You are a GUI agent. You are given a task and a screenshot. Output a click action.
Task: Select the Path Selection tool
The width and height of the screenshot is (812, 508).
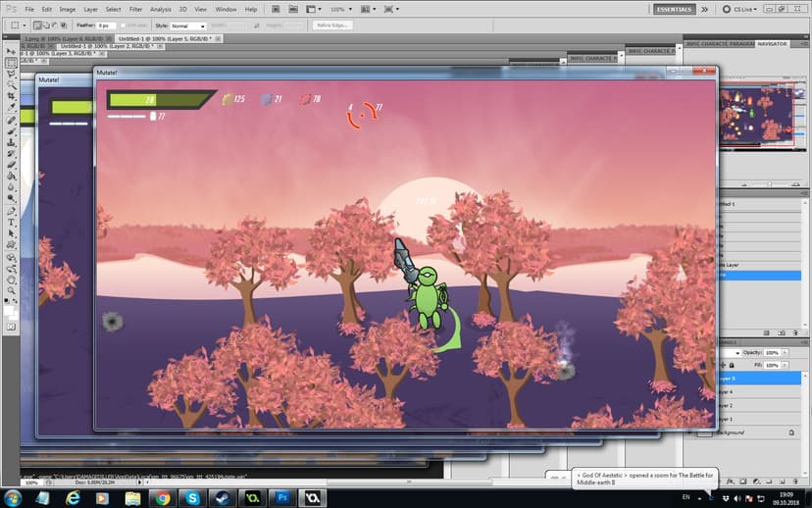click(x=11, y=233)
